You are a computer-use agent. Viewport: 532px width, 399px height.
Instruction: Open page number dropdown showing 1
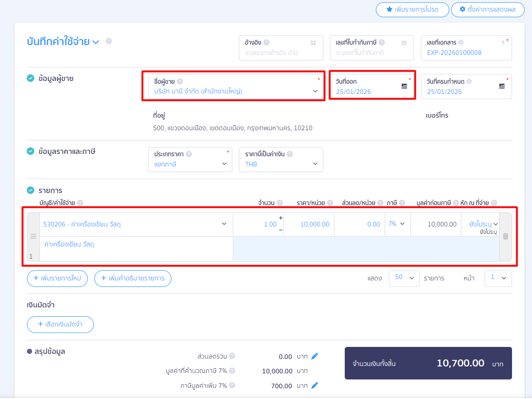click(x=498, y=278)
